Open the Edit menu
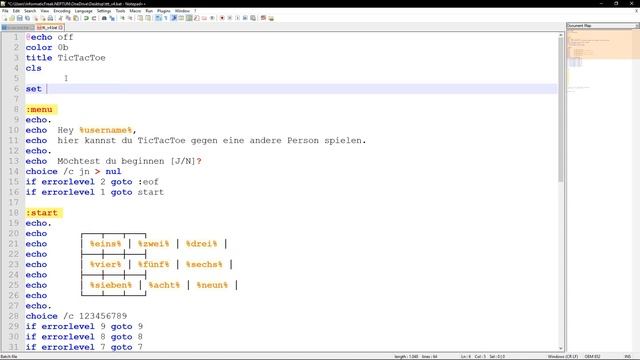Screen dimensions: 640x360 coord(16,11)
